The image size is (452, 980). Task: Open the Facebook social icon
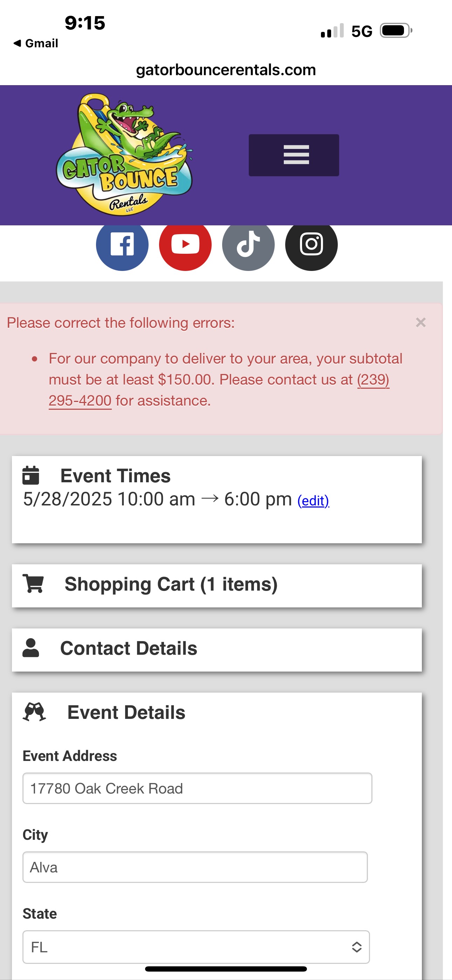pos(122,244)
